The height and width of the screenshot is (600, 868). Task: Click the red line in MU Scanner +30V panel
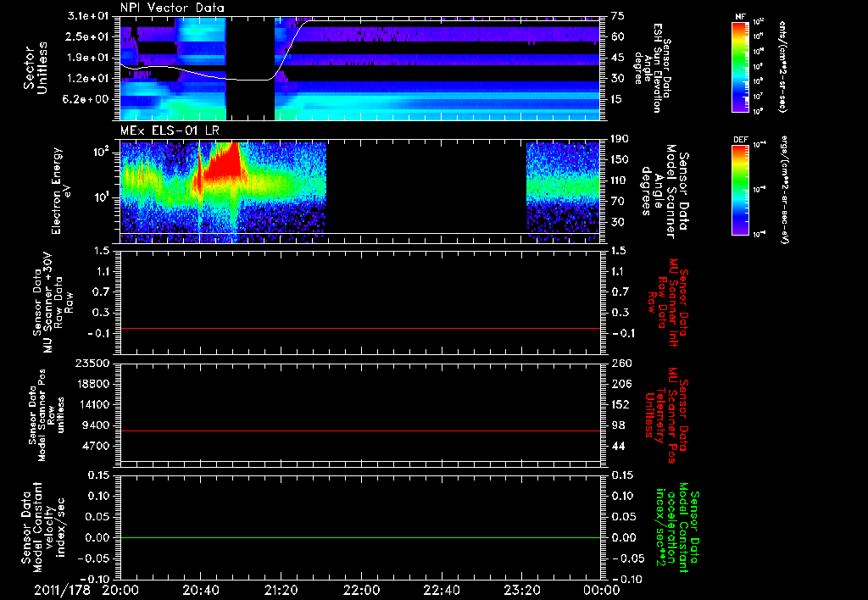(359, 329)
